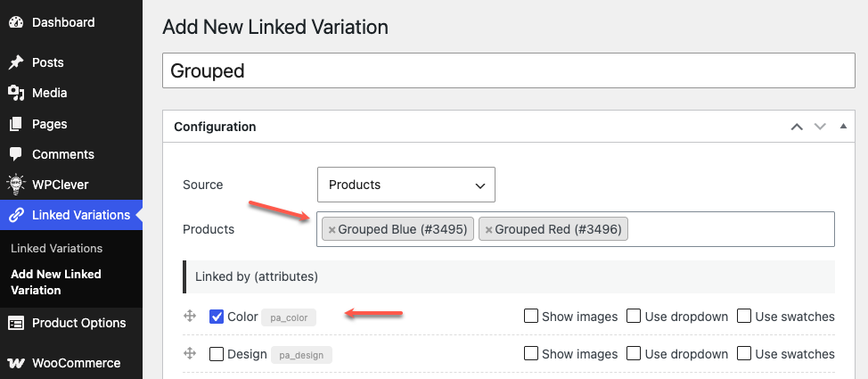Enable Use swatches for Design
868x379 pixels.
click(744, 353)
